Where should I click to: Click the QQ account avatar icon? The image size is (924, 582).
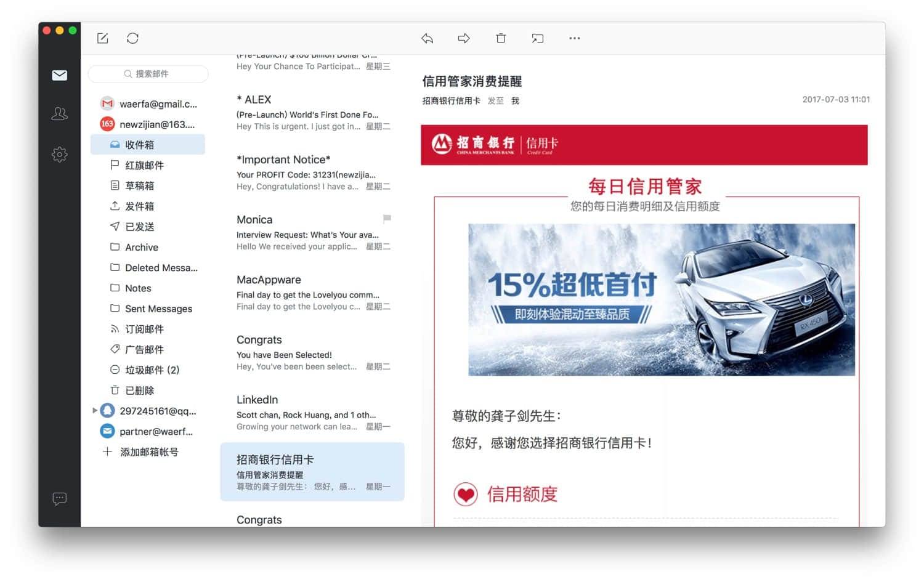point(107,410)
